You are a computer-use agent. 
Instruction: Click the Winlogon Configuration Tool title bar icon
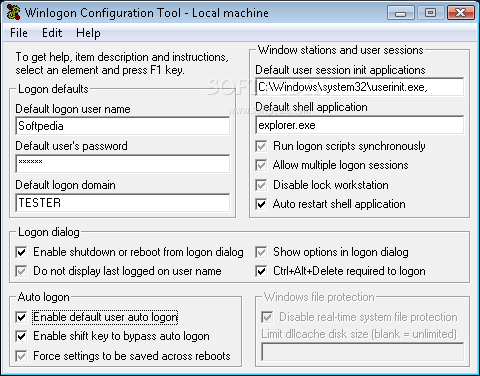pyautogui.click(x=13, y=13)
